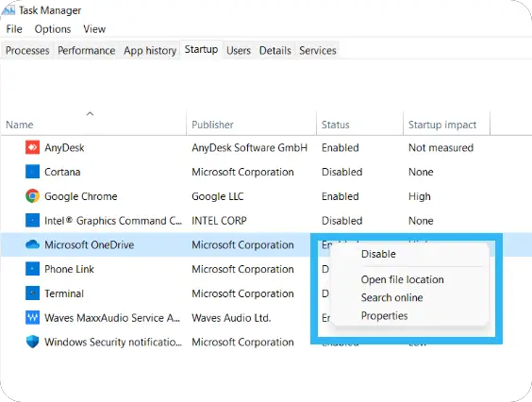Screen dimensions: 532x402
Task: Switch to the Details tab
Action: (274, 51)
